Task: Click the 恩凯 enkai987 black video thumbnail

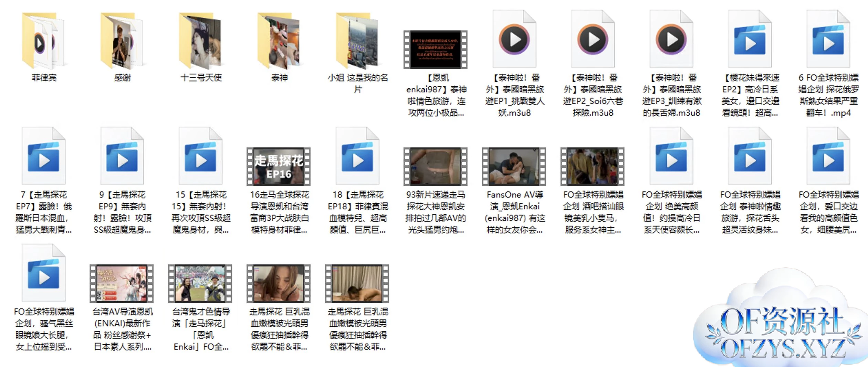Action: pos(436,50)
